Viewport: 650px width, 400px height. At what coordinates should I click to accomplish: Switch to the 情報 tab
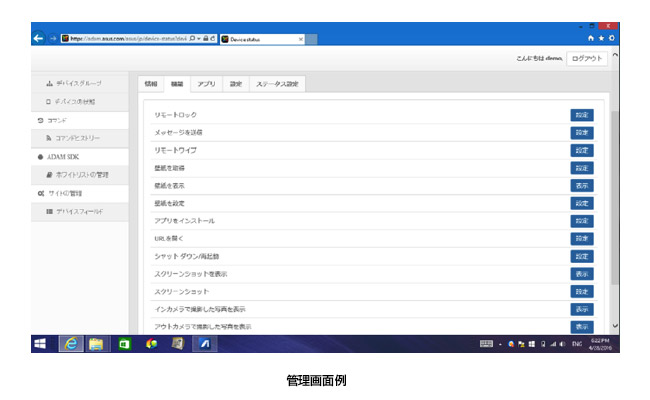tap(151, 84)
